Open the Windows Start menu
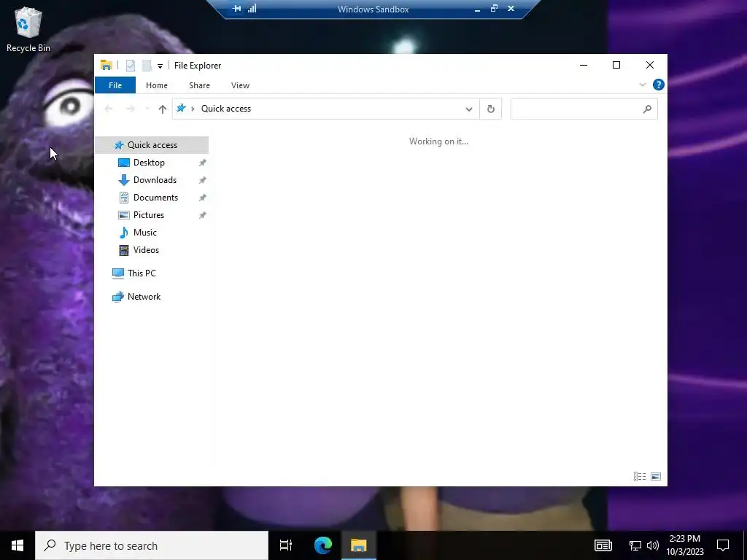Viewport: 747px width, 560px height. 18,545
